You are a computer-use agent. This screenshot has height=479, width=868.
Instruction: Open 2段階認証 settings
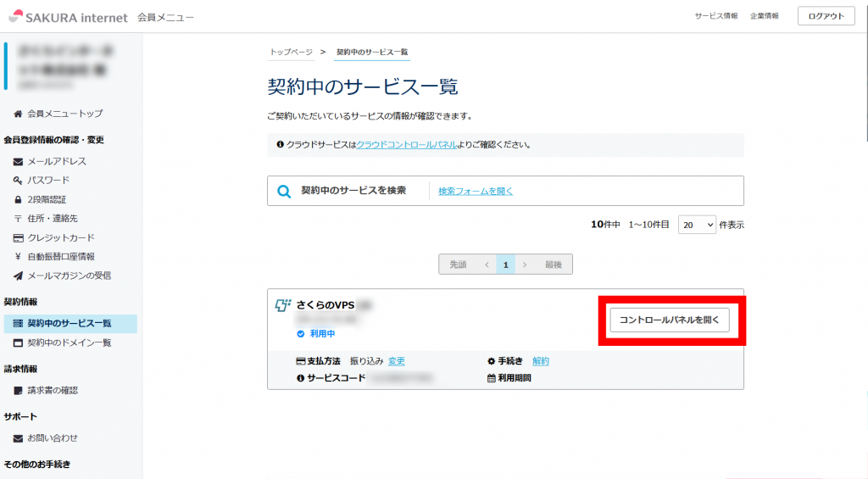(x=47, y=199)
